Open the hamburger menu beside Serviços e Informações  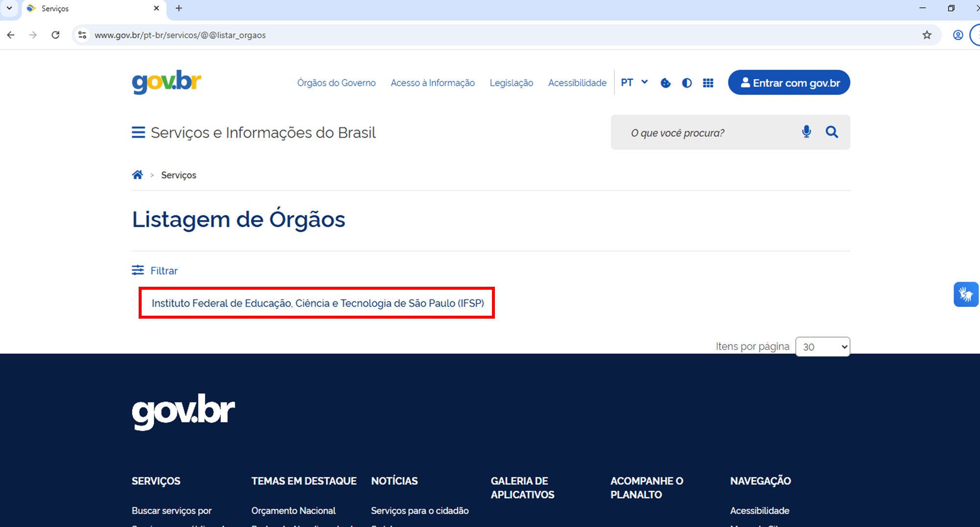click(138, 132)
